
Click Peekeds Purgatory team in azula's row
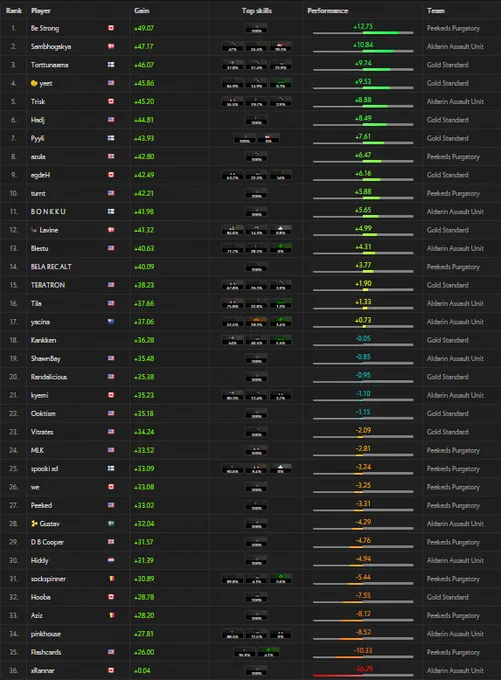coord(453,157)
